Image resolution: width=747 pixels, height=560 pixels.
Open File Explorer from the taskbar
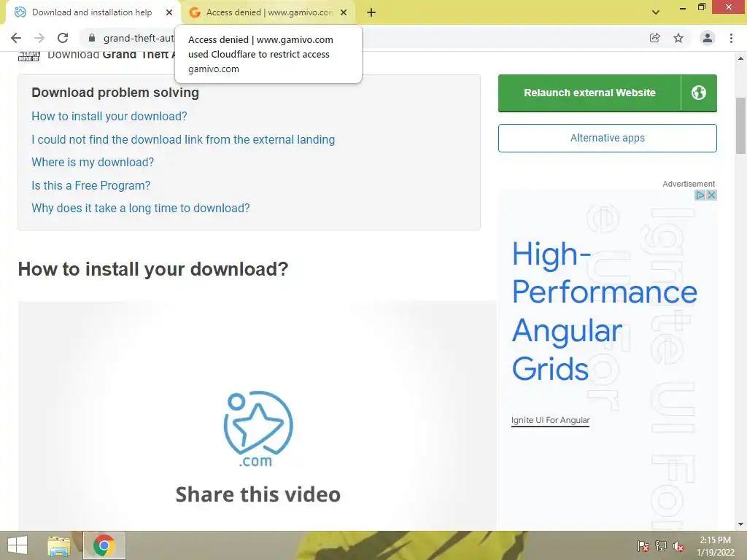pos(59,545)
